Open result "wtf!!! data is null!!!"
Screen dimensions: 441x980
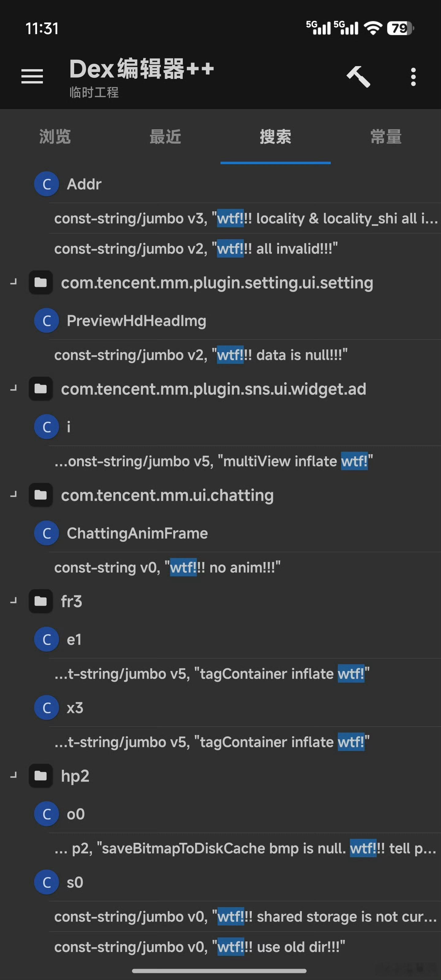coord(245,355)
